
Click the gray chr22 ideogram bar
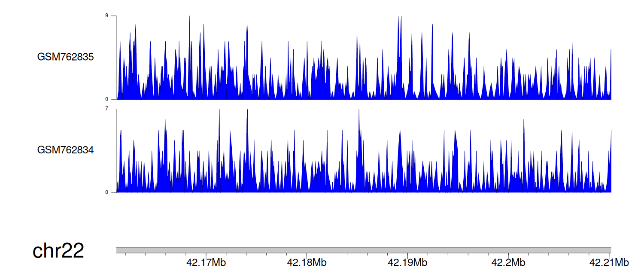363,250
